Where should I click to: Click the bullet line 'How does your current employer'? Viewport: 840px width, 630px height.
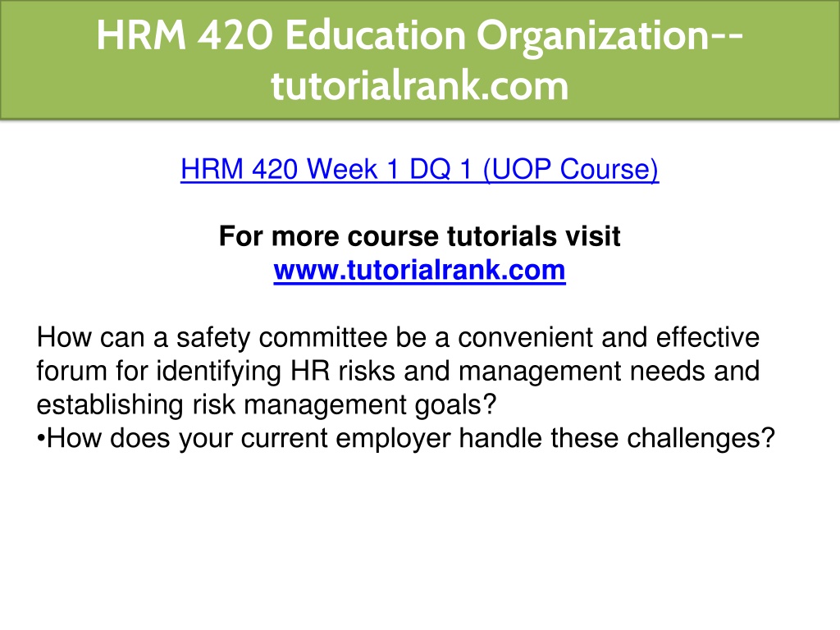[405, 438]
